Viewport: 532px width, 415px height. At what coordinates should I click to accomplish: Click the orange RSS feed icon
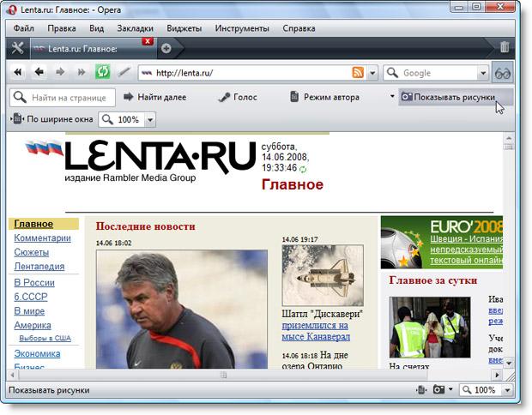pyautogui.click(x=358, y=73)
